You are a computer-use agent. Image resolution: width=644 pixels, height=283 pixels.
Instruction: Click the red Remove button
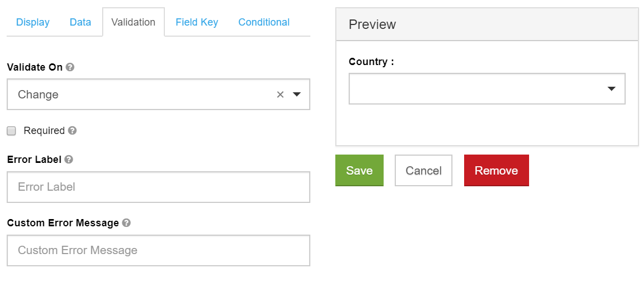(496, 171)
